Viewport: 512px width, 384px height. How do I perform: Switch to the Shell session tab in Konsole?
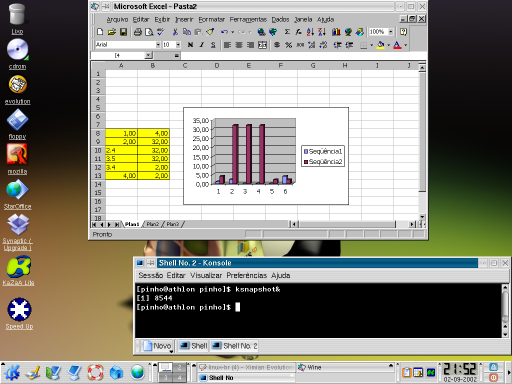[193, 346]
